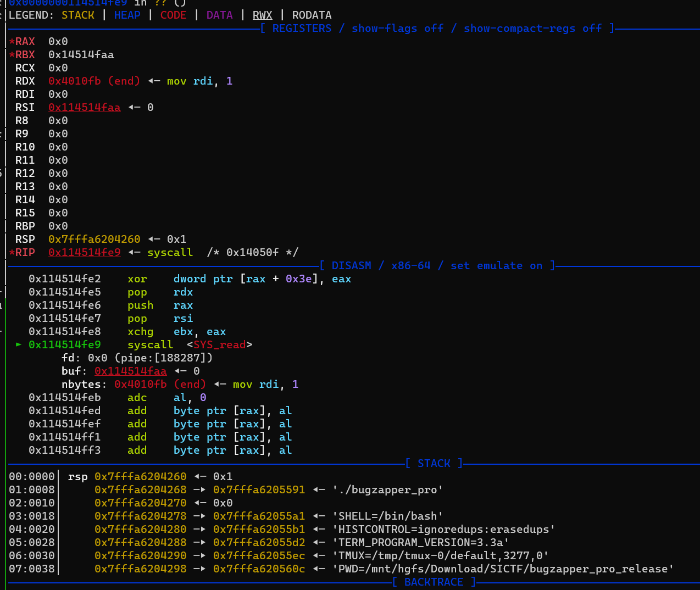The height and width of the screenshot is (590, 700).
Task: Click the RDX value 0x4010fb (end)
Action: [x=95, y=81]
